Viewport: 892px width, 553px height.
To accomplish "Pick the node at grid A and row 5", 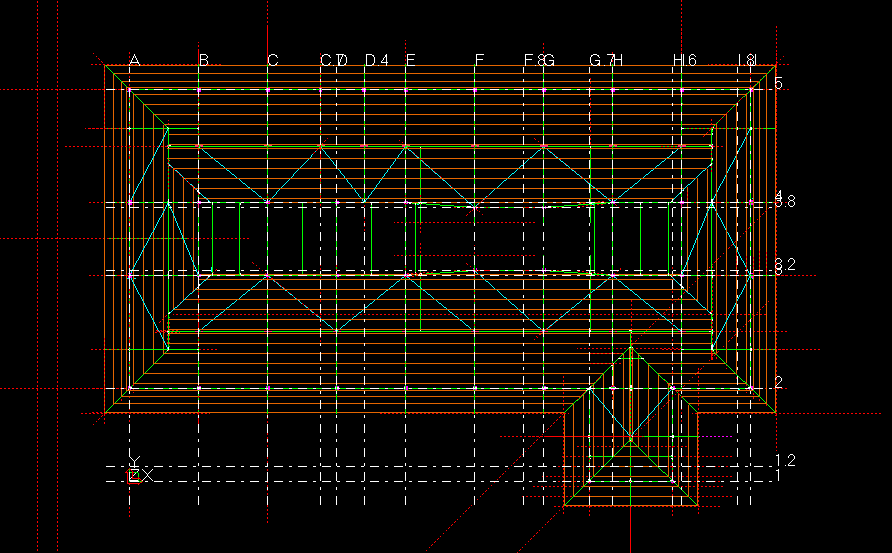I will click(129, 90).
